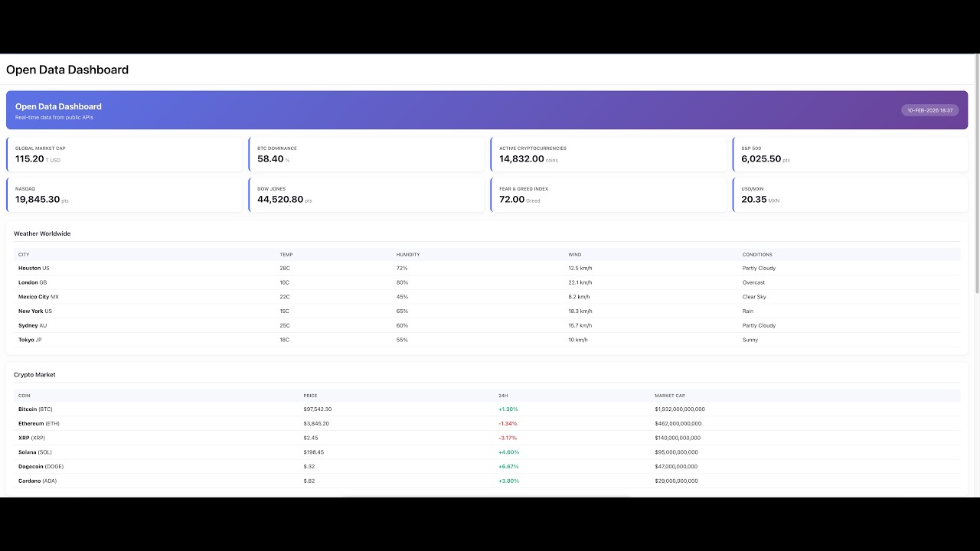Click the USD/MXN value 20.35

click(x=753, y=200)
